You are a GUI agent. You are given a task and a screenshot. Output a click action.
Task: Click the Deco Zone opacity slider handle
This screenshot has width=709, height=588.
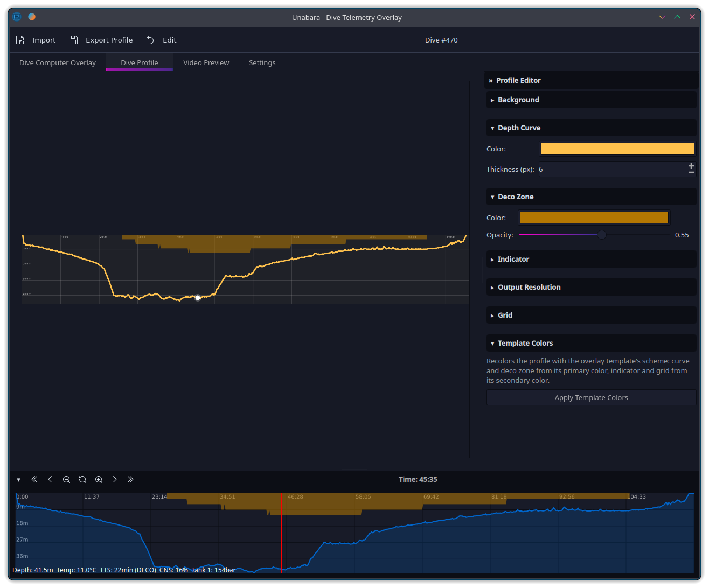click(602, 235)
